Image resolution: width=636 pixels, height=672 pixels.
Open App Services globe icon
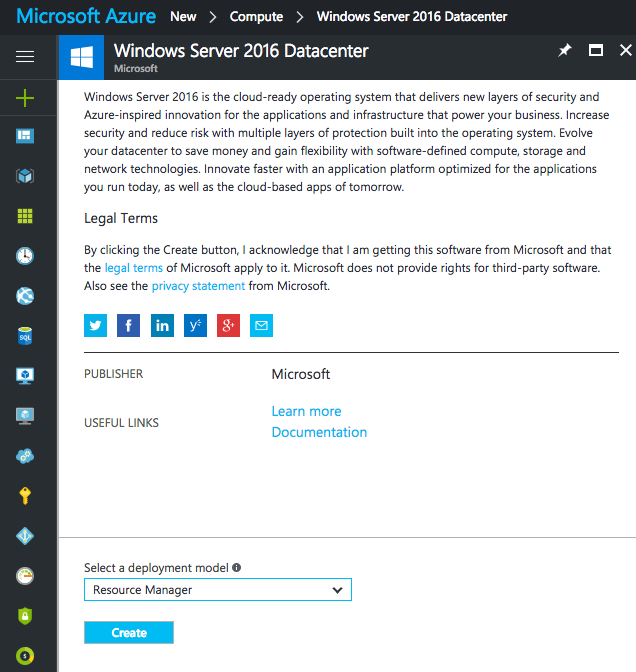pos(25,296)
